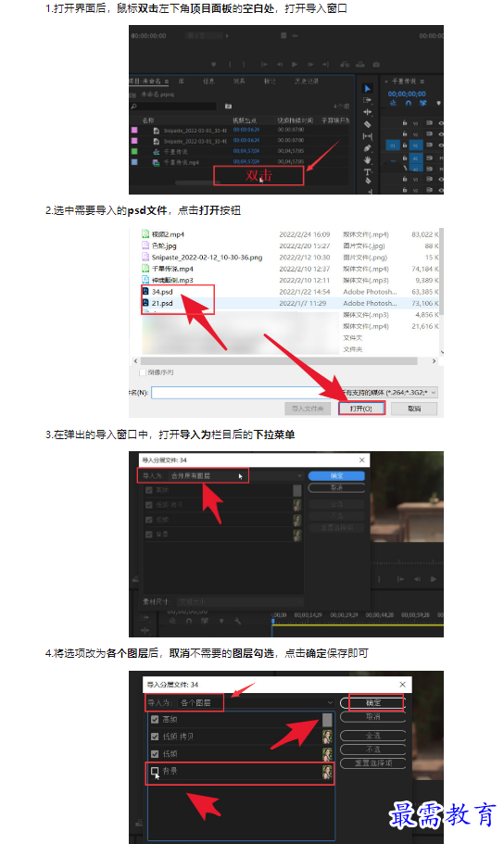Open the 库 tab in project panel
Screen dimensions: 504x844
(x=182, y=82)
